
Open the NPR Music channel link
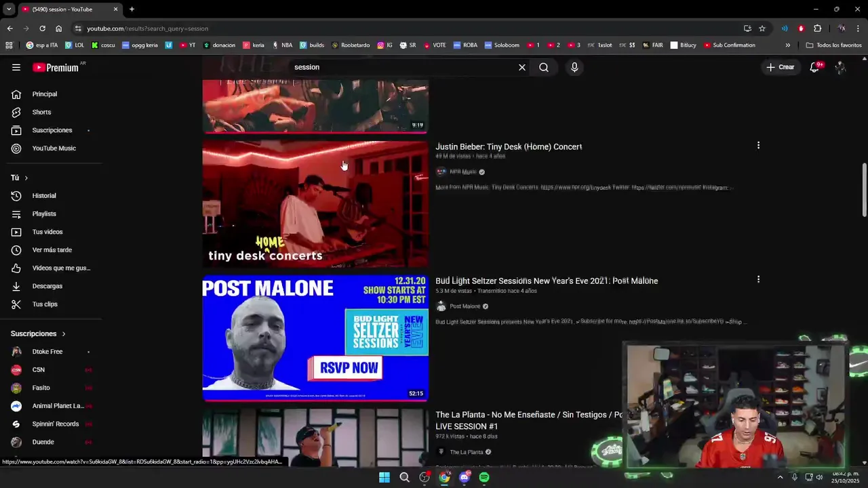click(x=463, y=172)
